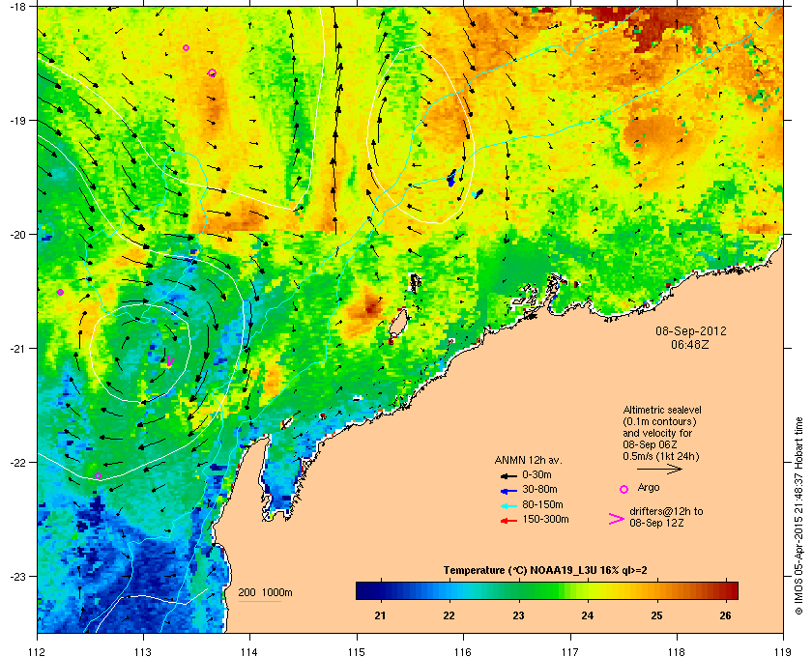Click the date label 08-Sep-2012

pos(691,330)
